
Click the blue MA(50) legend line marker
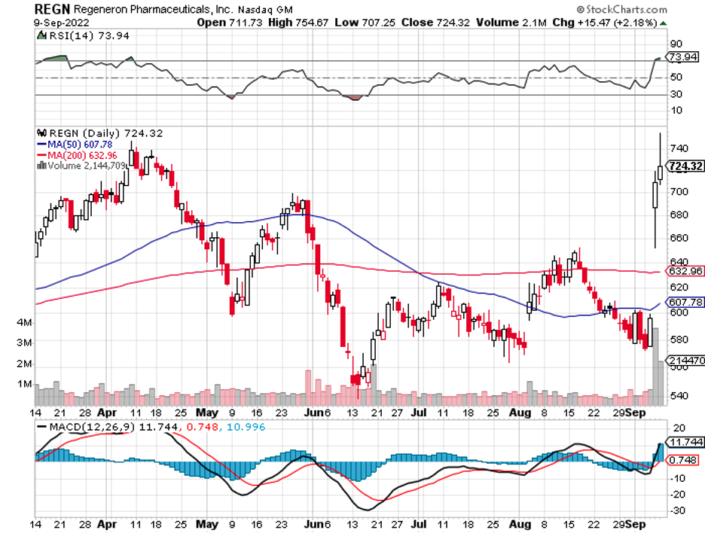(x=40, y=144)
